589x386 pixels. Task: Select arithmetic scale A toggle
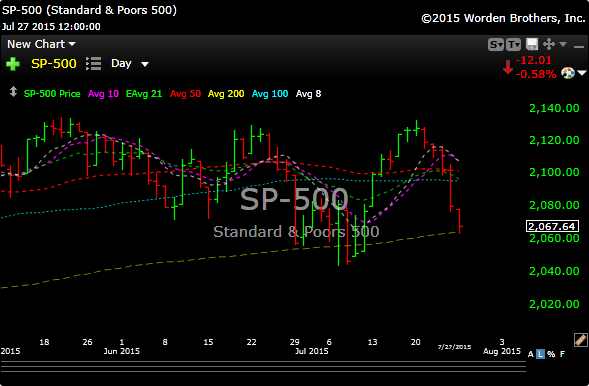coord(530,354)
